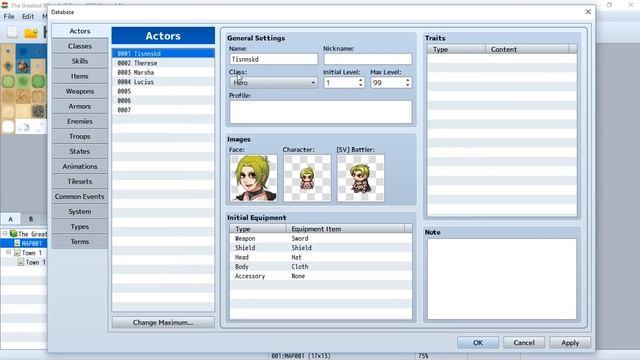Select empty actor slot 0007
The image size is (640, 360).
click(163, 110)
